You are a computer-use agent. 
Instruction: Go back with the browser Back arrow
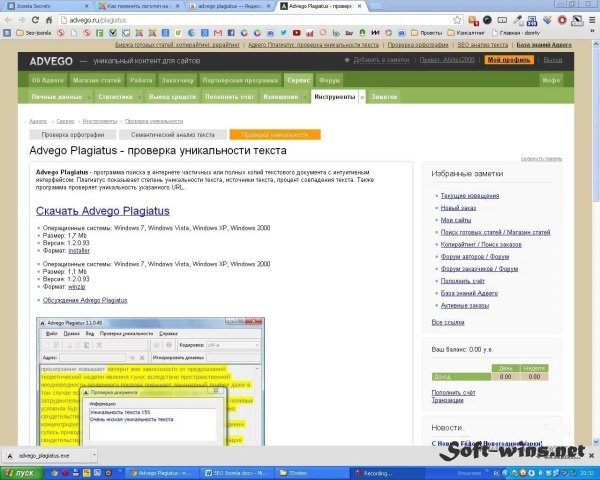point(8,20)
